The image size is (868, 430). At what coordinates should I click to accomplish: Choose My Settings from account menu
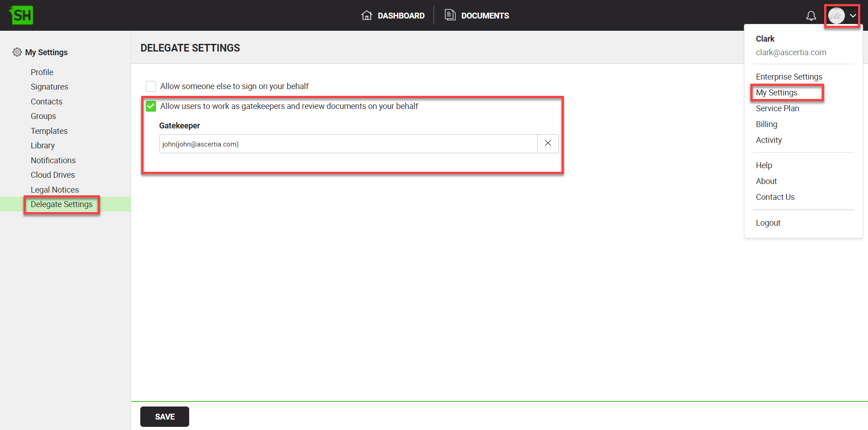tap(777, 93)
